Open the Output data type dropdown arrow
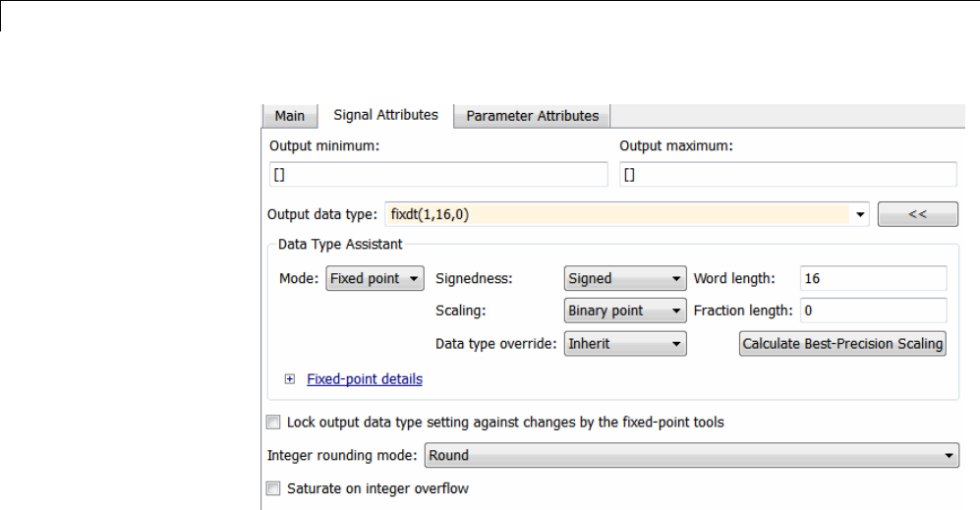This screenshot has height=510, width=980. [861, 214]
